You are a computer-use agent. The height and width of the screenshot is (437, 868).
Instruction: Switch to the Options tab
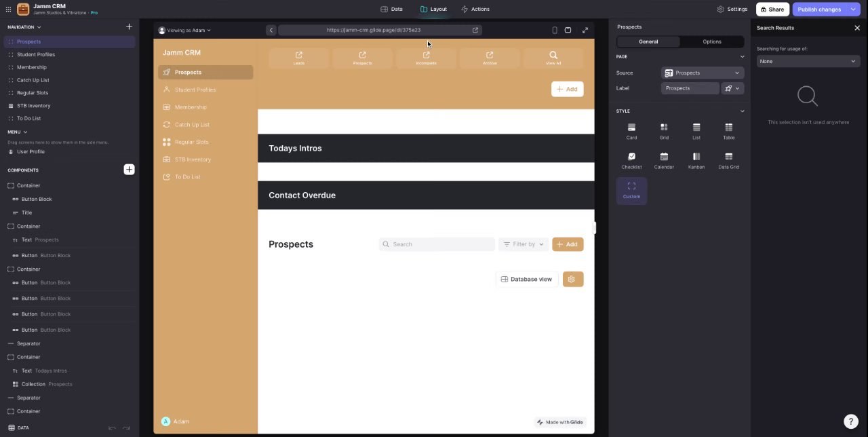click(x=712, y=41)
